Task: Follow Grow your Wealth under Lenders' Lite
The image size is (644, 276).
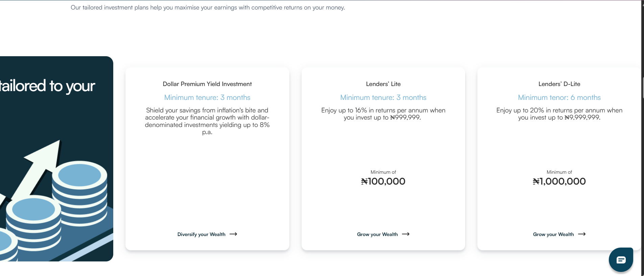Action: [377, 234]
